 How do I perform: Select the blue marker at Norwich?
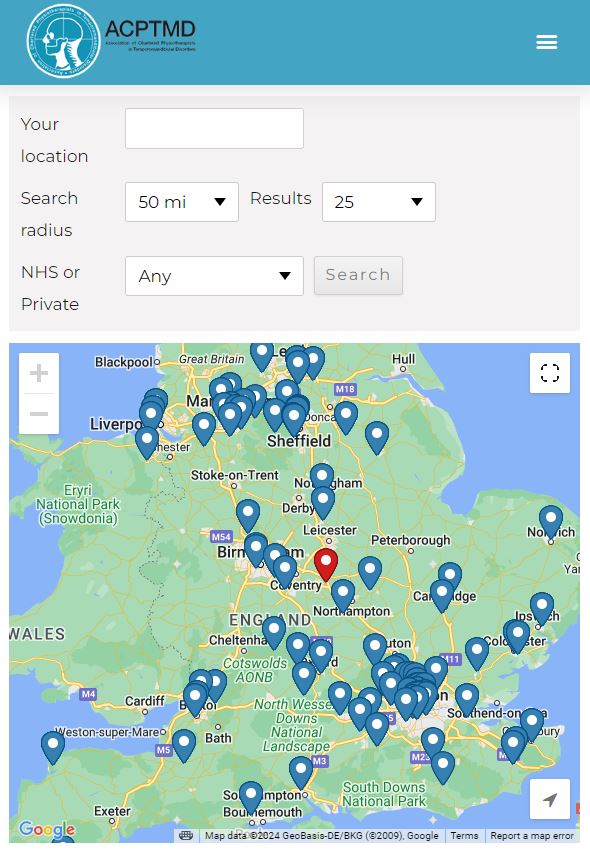[551, 521]
